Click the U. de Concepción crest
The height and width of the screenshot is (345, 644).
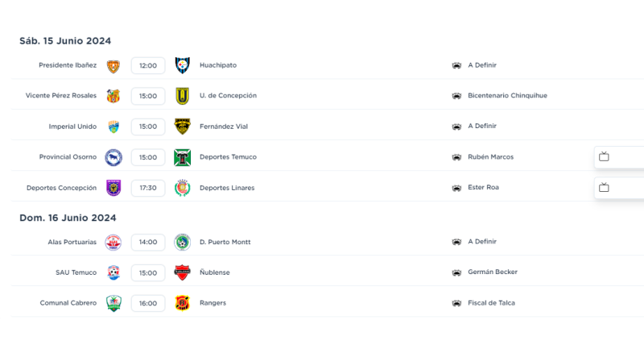click(x=182, y=96)
